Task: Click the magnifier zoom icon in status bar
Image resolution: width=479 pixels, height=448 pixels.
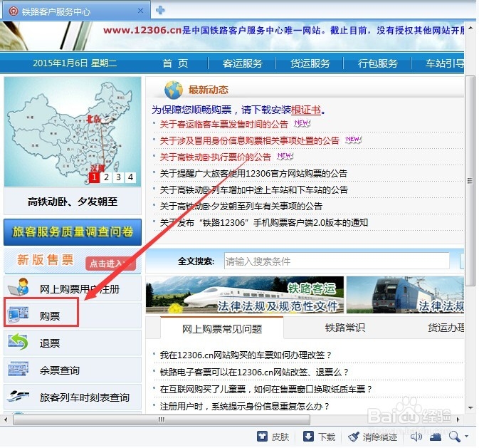Action: click(x=454, y=437)
